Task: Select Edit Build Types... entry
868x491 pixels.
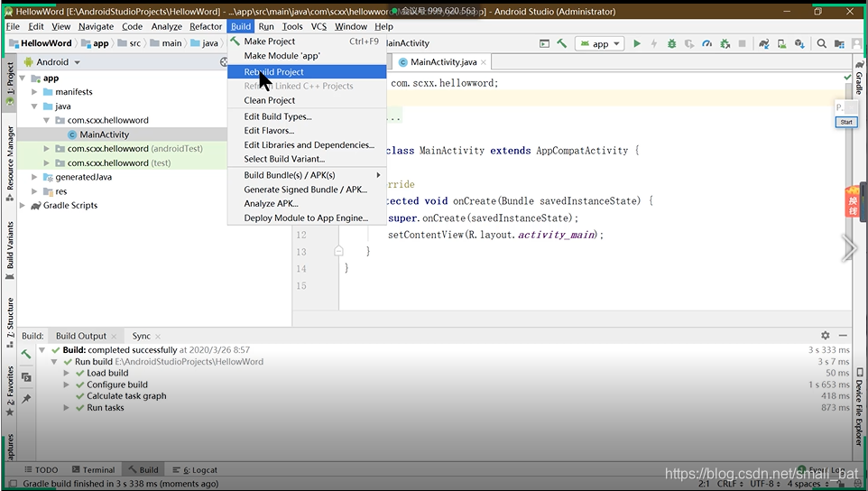Action: (x=307, y=116)
